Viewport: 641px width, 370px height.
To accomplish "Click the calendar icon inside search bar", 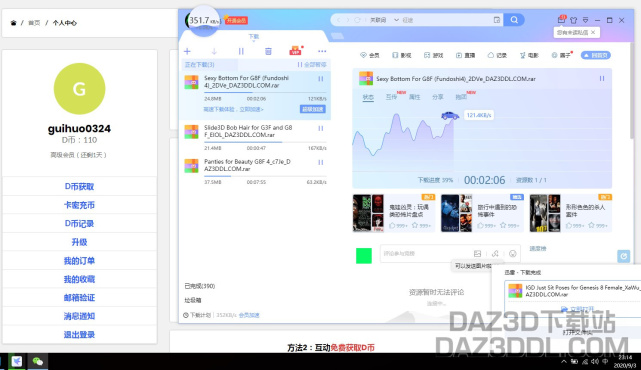I will pos(497,20).
